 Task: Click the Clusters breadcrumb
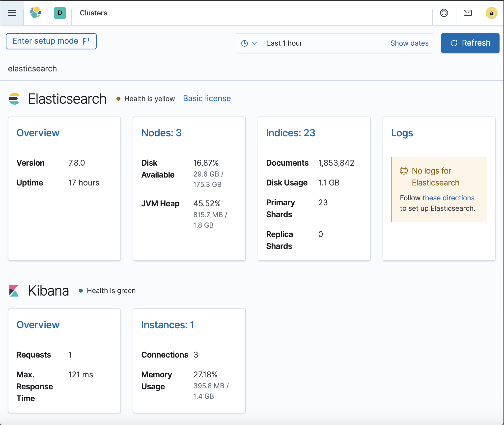click(93, 13)
